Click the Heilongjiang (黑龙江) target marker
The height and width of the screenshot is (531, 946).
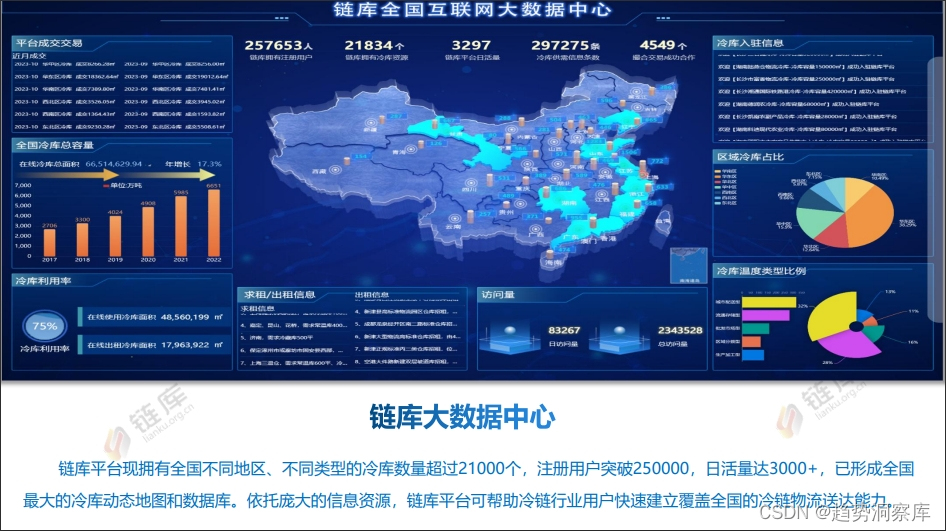pyautogui.click(x=636, y=91)
